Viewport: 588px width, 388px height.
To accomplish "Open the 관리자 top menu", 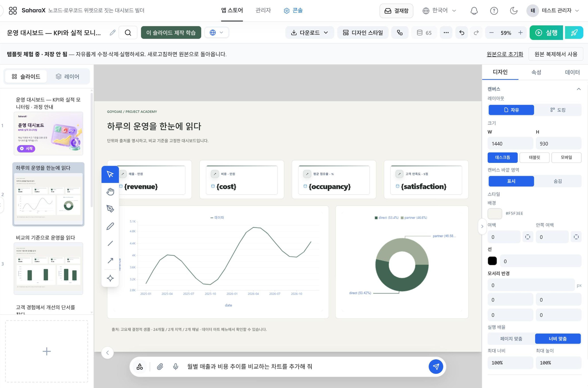I will pos(263,10).
